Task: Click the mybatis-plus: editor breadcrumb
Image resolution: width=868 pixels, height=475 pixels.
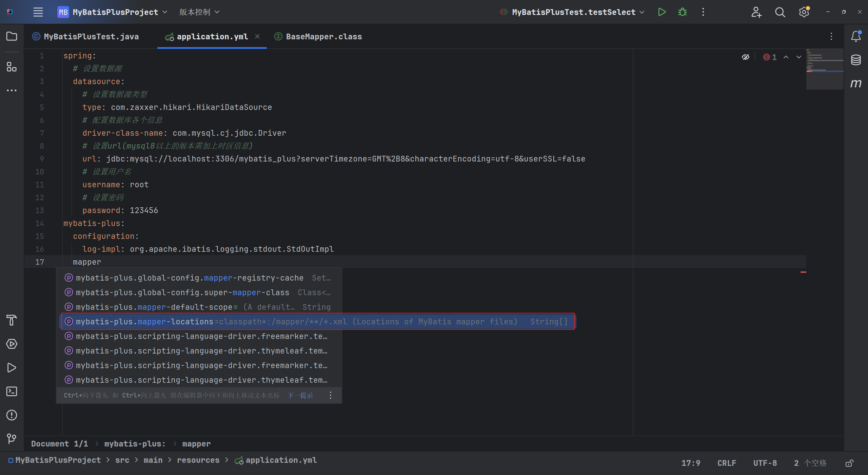Action: click(135, 444)
